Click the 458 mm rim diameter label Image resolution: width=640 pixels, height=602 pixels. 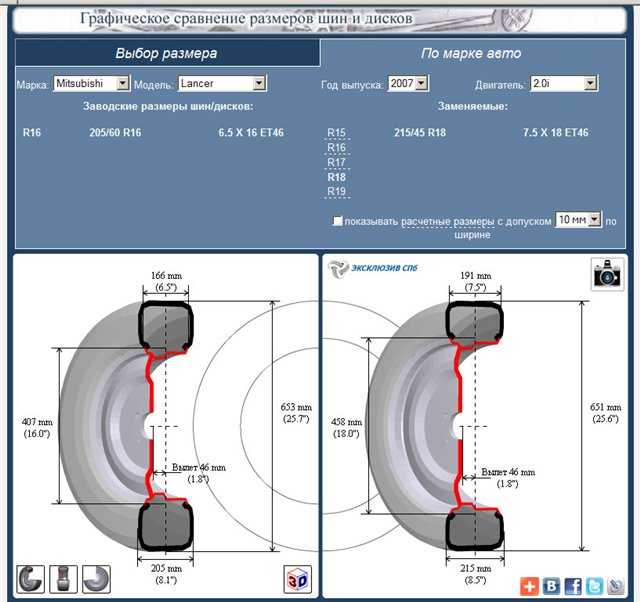point(347,428)
